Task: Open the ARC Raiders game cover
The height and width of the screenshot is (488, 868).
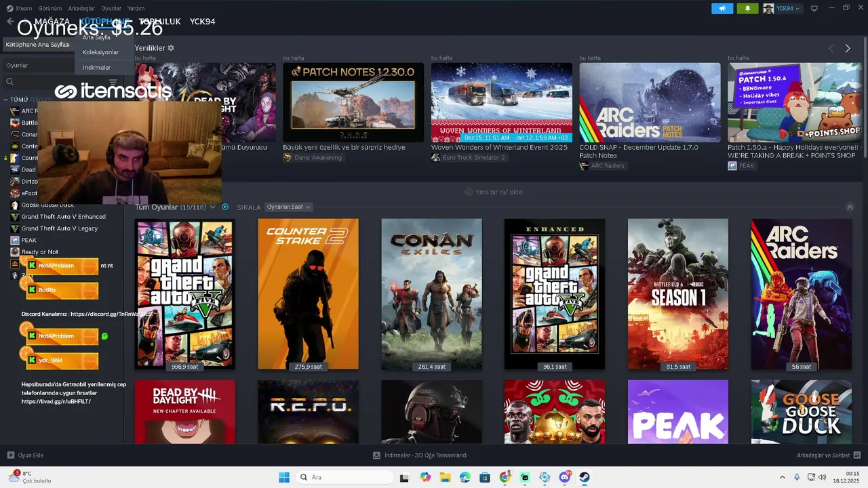Action: (802, 294)
